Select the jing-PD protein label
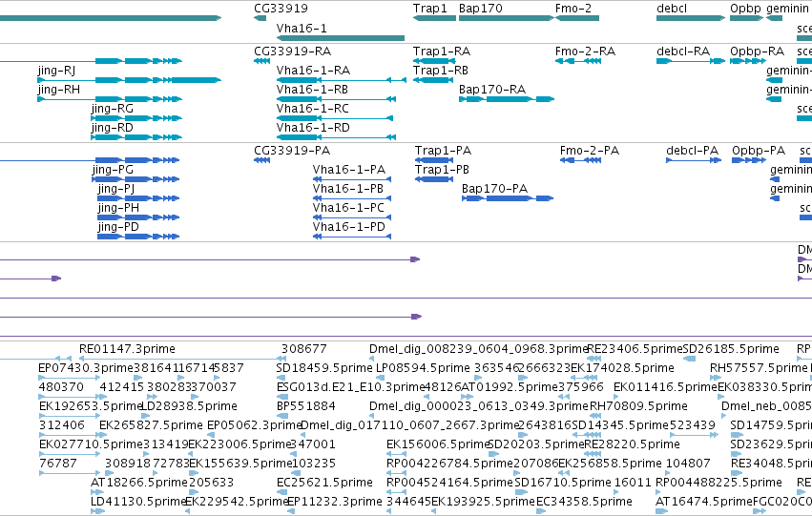This screenshot has height=516, width=812. point(118,228)
